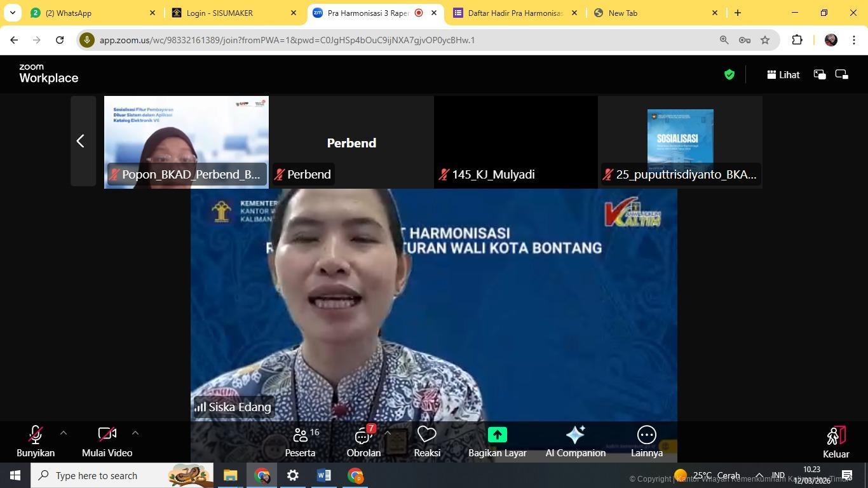Open the Obrolan chat panel
Viewport: 868px width, 488px height.
pos(363,440)
